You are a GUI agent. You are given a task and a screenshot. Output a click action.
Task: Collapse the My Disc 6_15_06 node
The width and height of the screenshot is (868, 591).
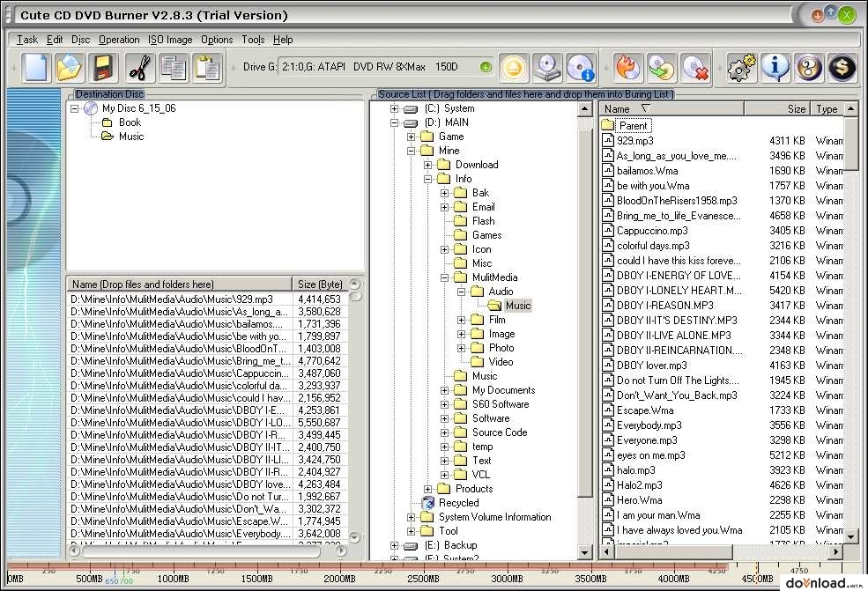click(75, 109)
